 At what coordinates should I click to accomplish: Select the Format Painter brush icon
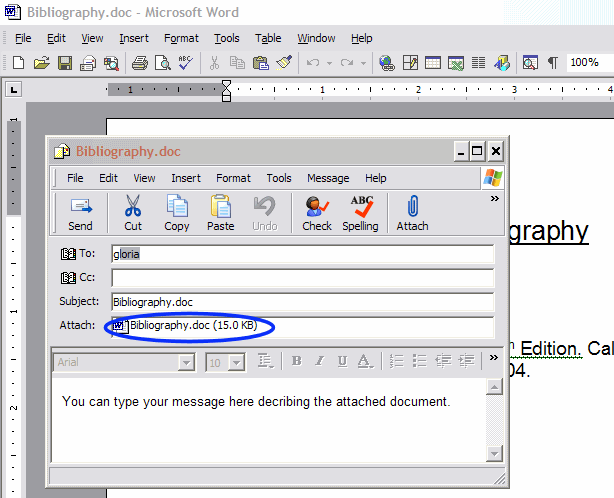point(284,63)
